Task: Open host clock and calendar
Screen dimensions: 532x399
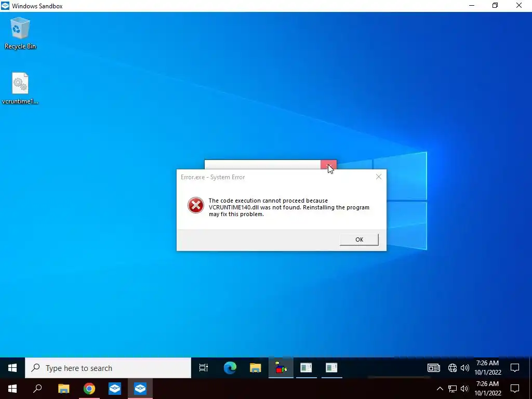Action: (x=487, y=389)
